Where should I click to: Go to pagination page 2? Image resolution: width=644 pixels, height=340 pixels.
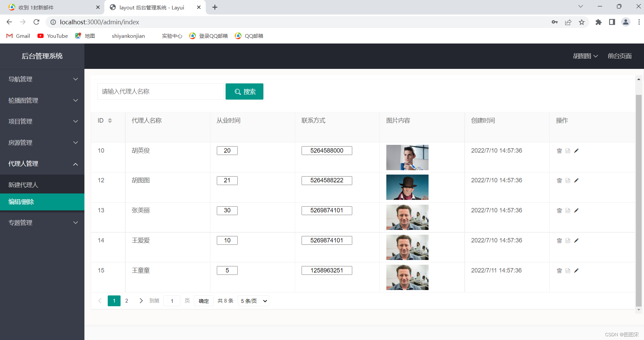tap(126, 300)
